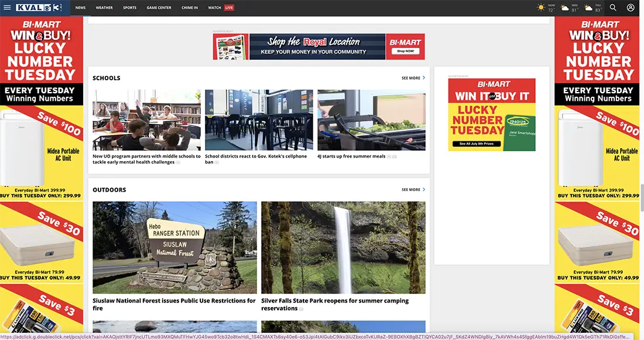Click the classroom students thumbnail
The image size is (644, 340).
tap(146, 120)
